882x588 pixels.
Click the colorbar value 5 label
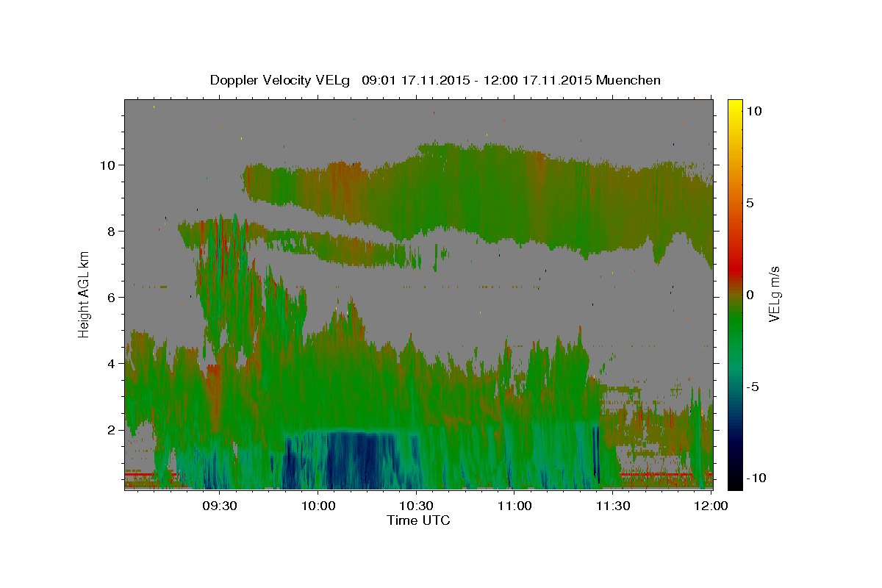coord(750,203)
